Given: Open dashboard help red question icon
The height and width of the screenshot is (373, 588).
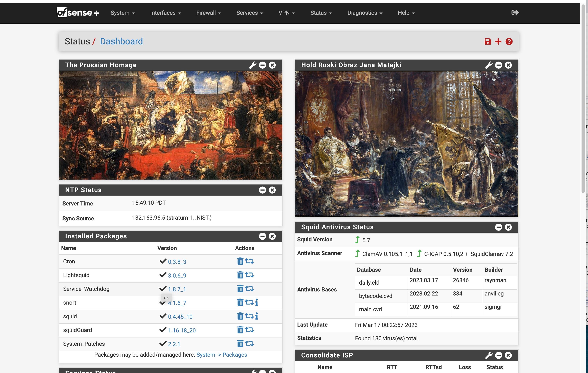Looking at the screenshot, I should 509,42.
